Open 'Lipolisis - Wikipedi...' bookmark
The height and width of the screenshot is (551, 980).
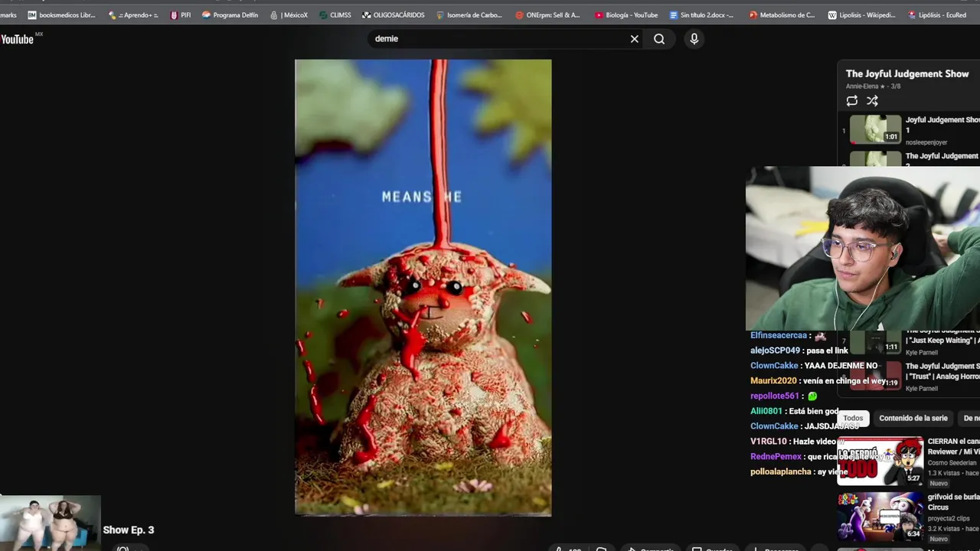tap(861, 15)
